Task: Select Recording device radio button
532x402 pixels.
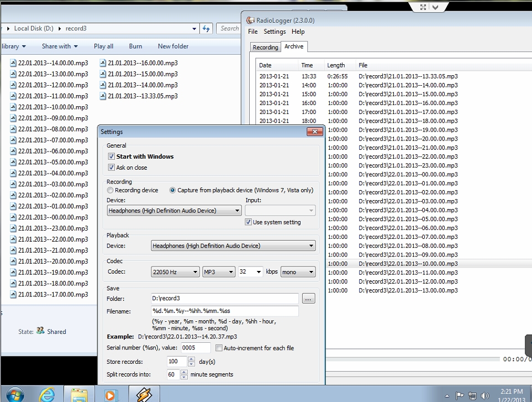Action: coord(110,190)
